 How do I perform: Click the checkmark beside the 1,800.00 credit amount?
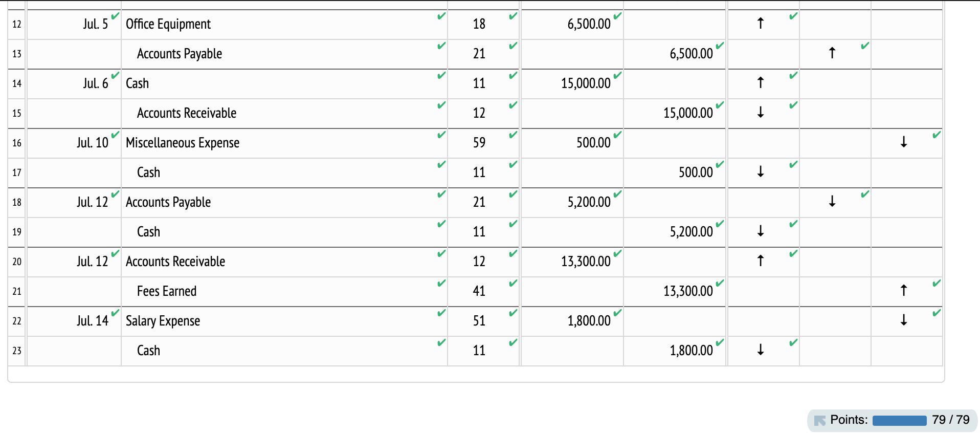point(720,342)
